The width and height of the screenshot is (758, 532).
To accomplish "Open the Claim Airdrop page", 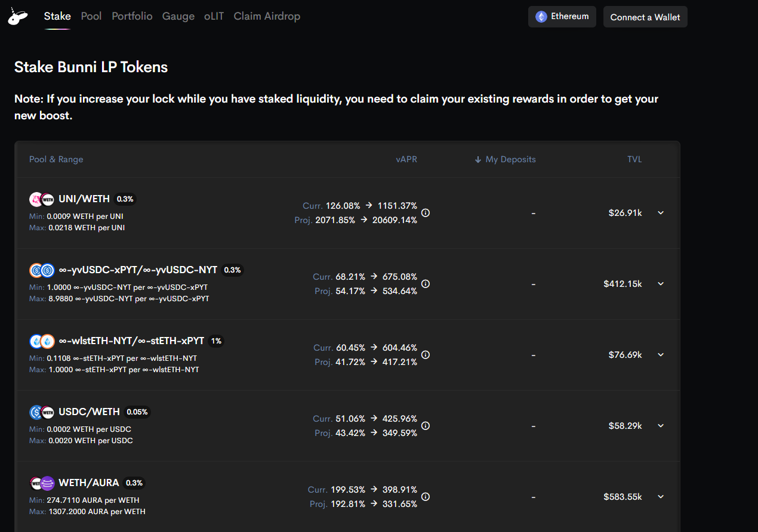I will click(267, 16).
